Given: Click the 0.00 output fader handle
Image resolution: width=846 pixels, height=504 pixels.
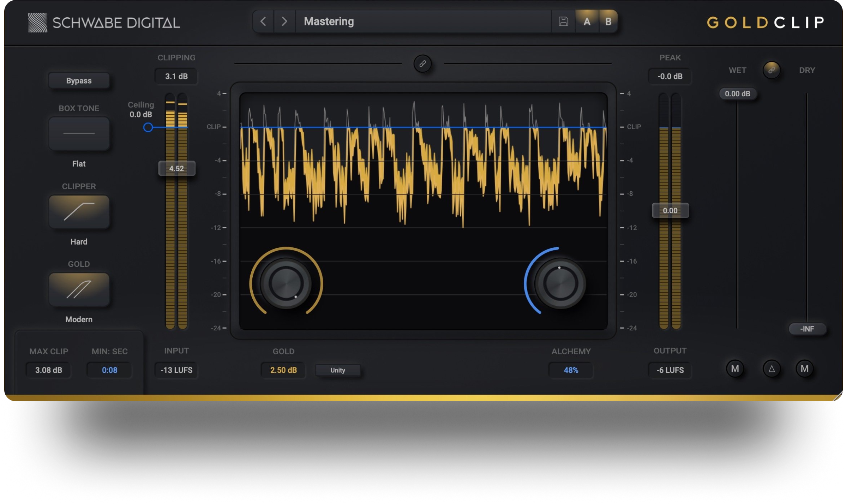Looking at the screenshot, I should coord(670,211).
